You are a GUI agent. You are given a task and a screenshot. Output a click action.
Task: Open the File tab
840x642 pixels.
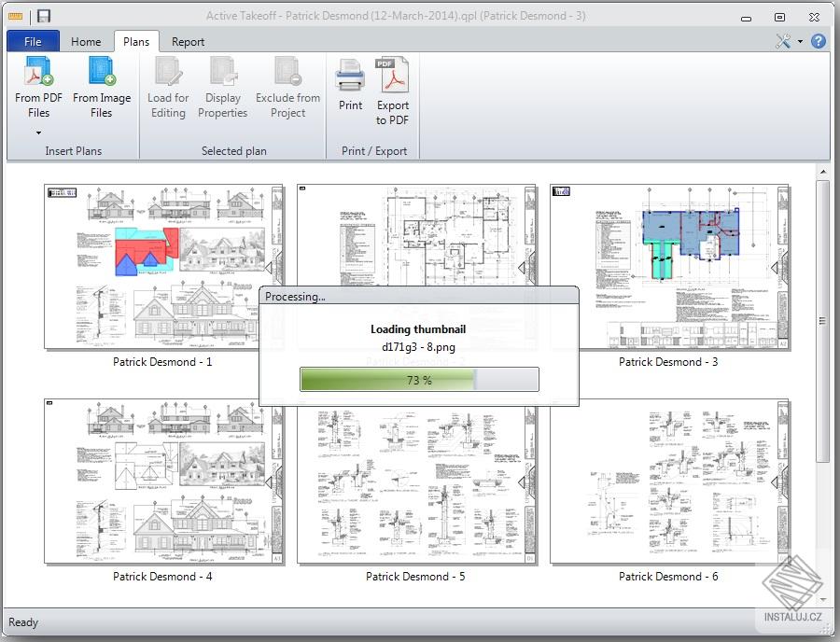coord(33,41)
